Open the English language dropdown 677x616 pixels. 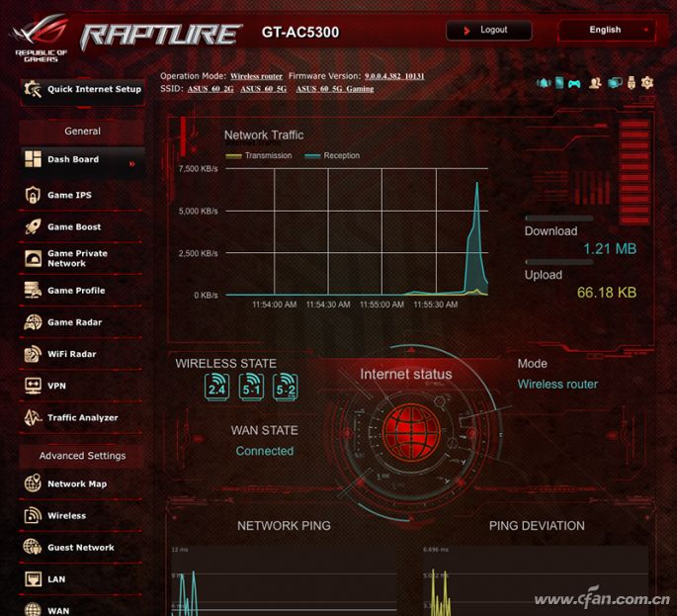607,31
